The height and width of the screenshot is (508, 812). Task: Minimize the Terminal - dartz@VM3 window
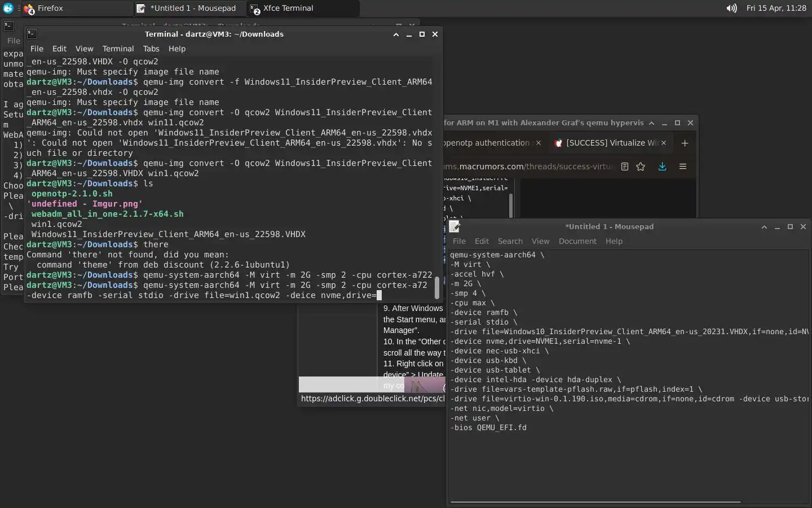[x=409, y=34]
